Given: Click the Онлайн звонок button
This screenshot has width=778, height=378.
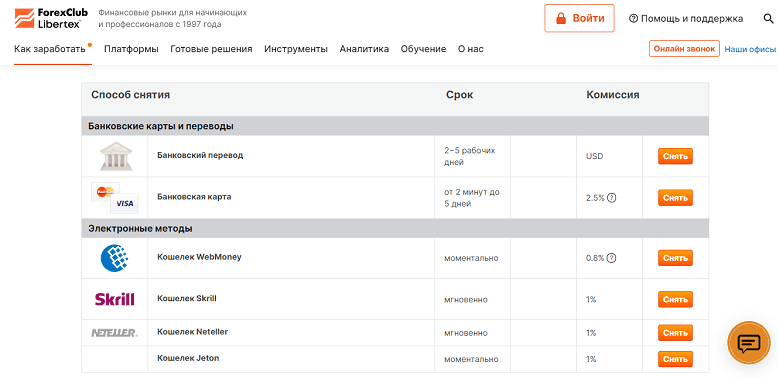Looking at the screenshot, I should tap(684, 49).
